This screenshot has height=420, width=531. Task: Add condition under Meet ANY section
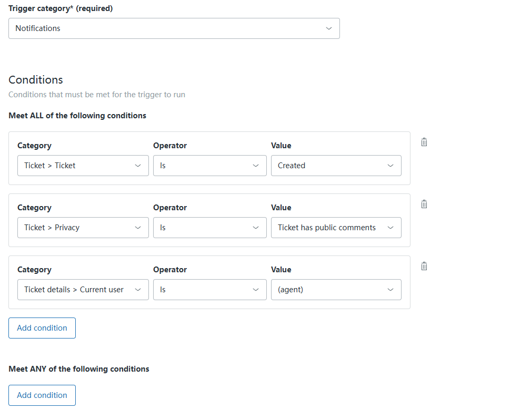(x=42, y=395)
